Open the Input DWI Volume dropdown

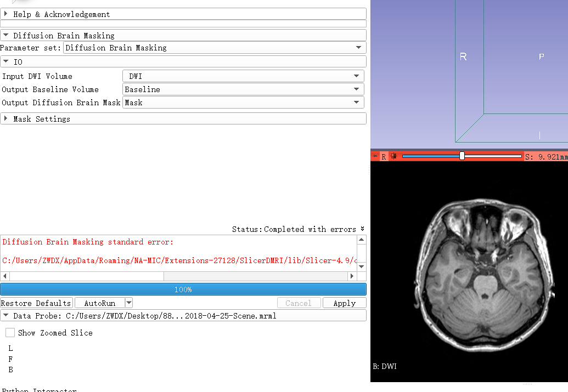[x=243, y=76]
